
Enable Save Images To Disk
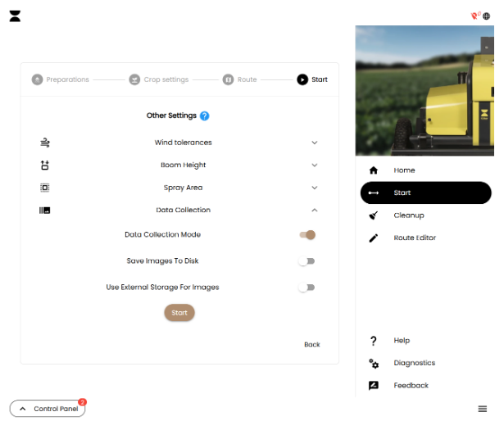(306, 261)
